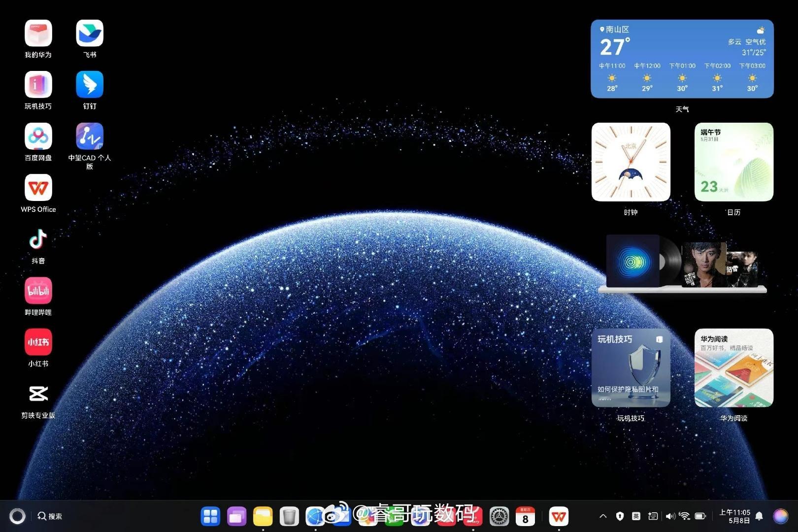Open 如何保护隐私图片 tip card
Image resolution: width=798 pixels, height=532 pixels.
[631, 368]
